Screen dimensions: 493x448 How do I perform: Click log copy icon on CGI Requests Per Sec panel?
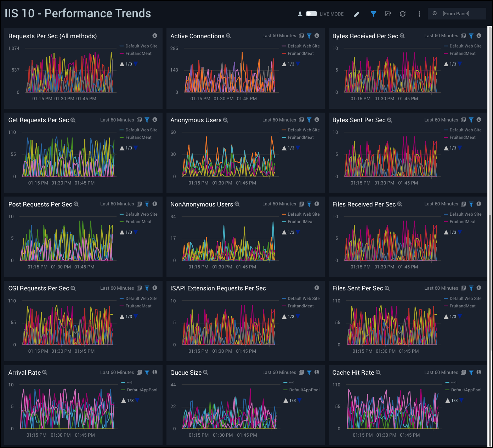click(139, 288)
